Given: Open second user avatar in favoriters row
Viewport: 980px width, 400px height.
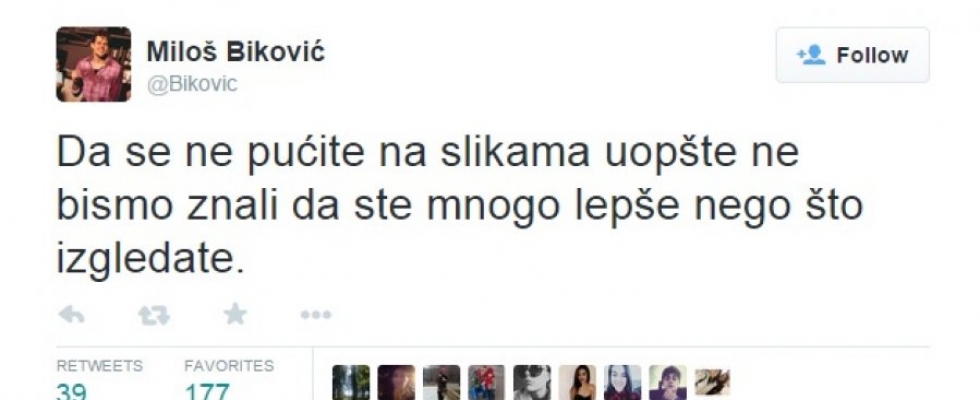Looking at the screenshot, I should pos(396,382).
